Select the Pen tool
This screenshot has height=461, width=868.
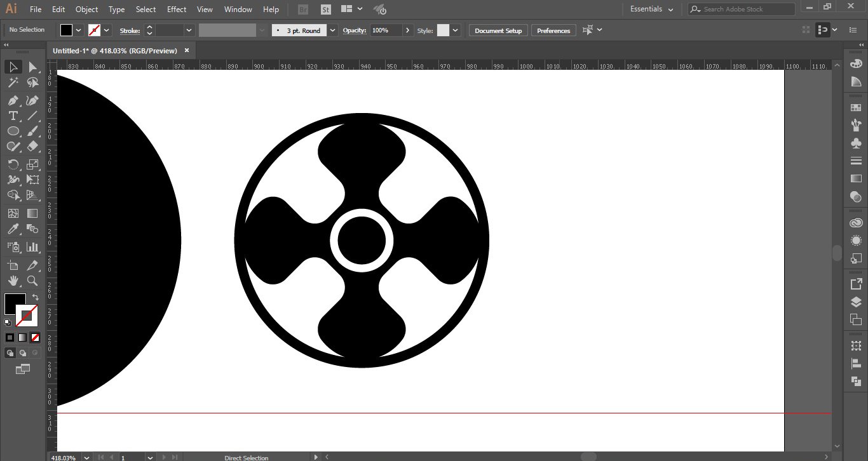pos(13,100)
